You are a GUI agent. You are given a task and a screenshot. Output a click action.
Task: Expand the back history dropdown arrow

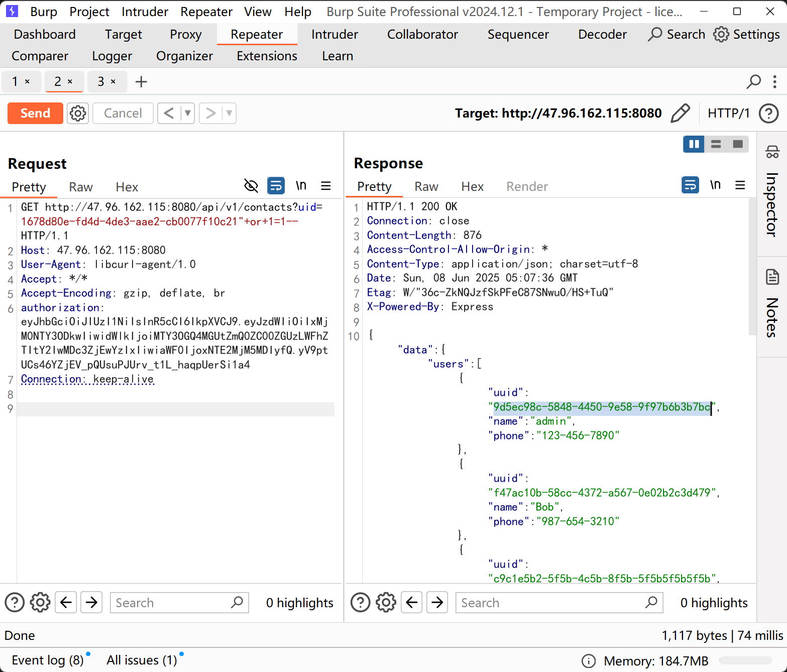(x=187, y=114)
